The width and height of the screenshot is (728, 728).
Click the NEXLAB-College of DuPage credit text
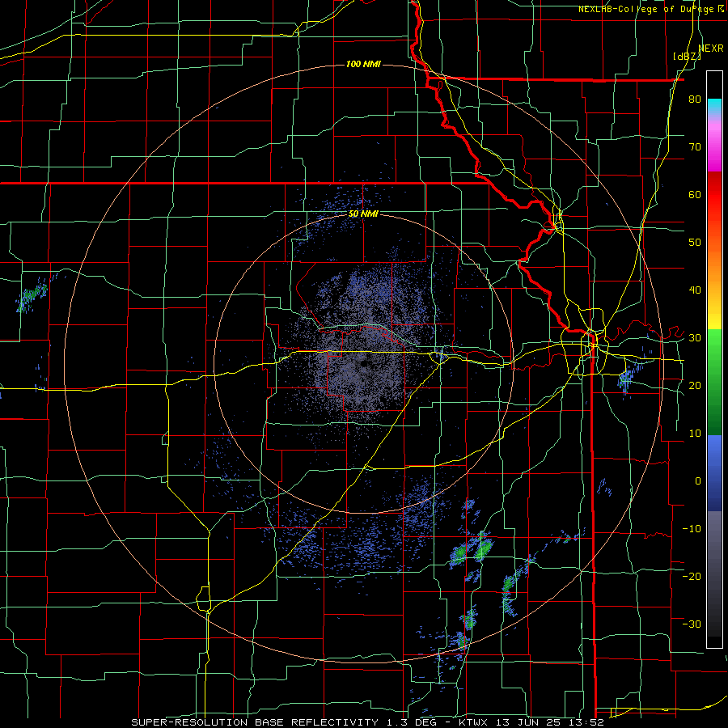point(646,9)
